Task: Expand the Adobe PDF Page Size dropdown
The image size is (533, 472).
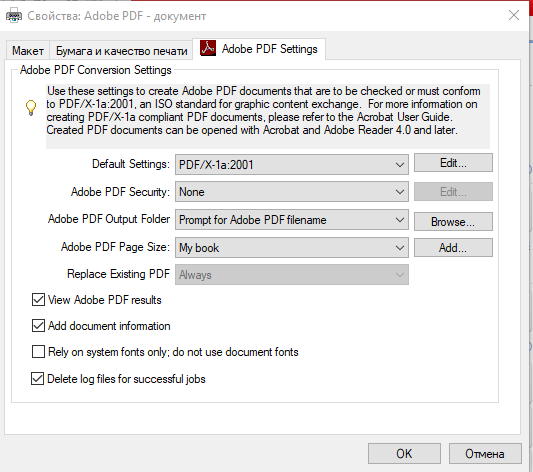Action: (x=292, y=248)
